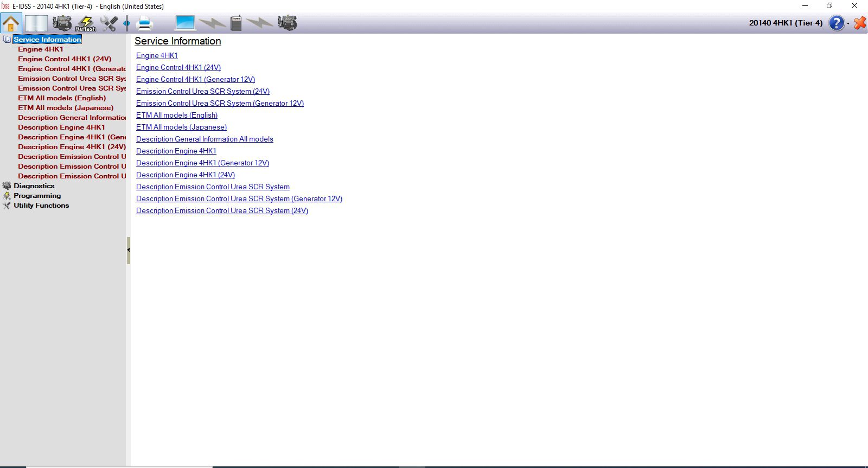Print using the printer icon

click(x=145, y=23)
